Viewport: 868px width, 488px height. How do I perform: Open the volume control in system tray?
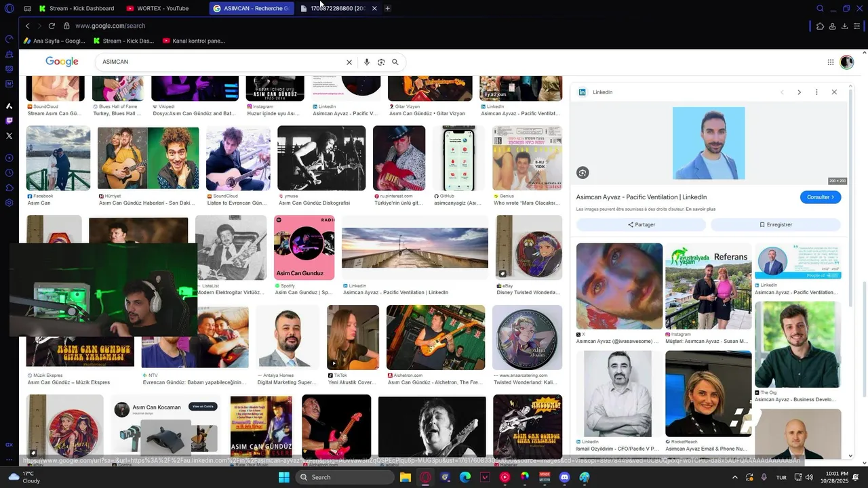coord(809,477)
